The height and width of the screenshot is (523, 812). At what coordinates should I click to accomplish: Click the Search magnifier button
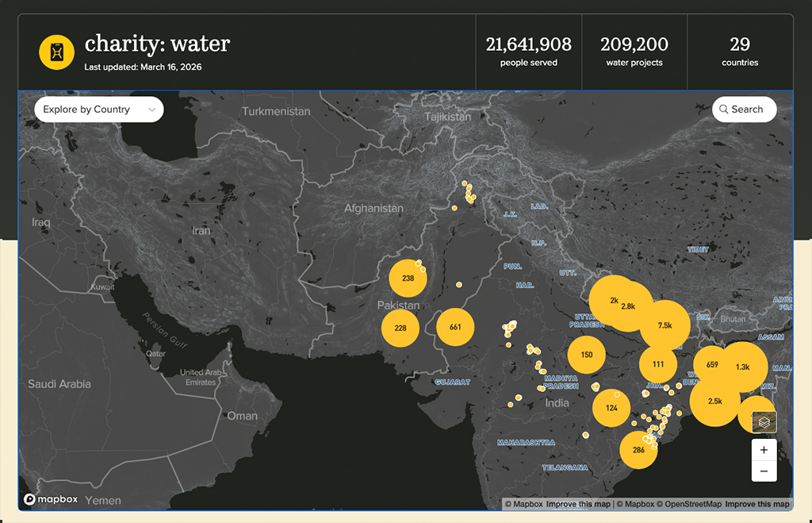coord(744,110)
